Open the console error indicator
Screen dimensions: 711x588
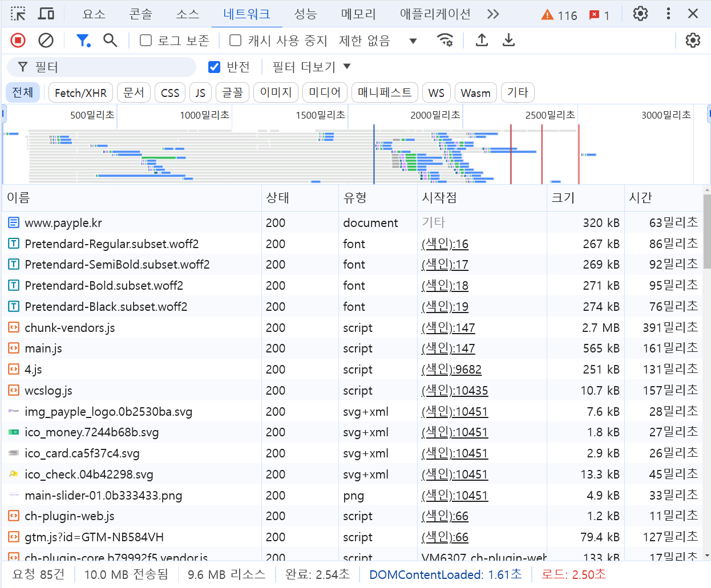click(595, 15)
